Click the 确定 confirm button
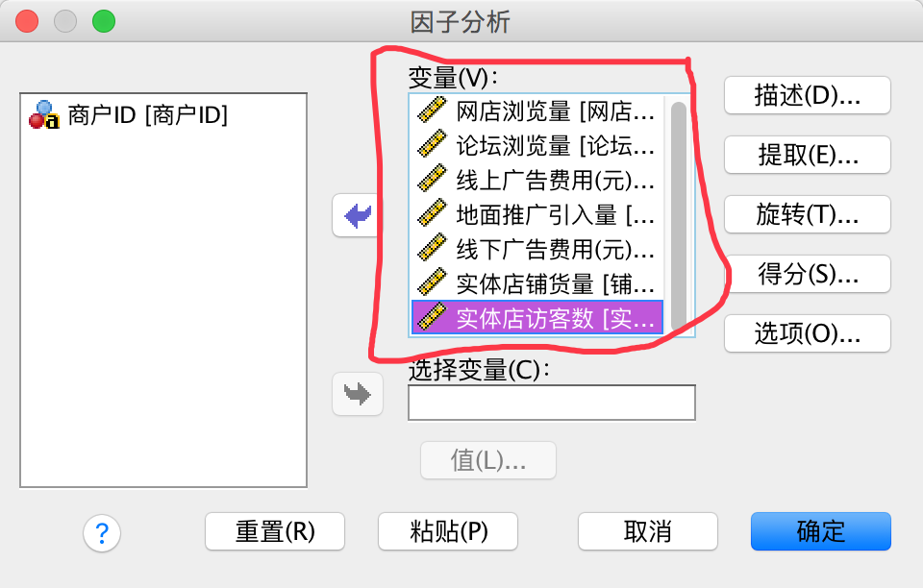Screen dimensions: 923x588 point(820,531)
